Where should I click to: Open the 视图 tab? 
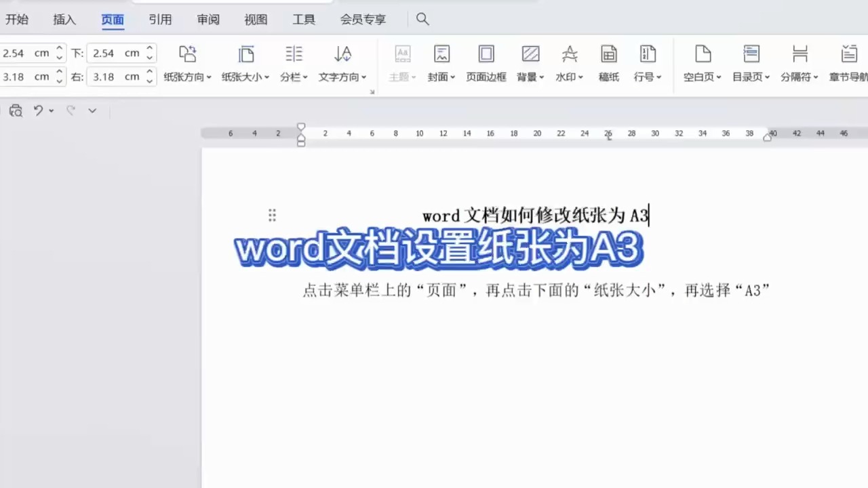tap(256, 20)
